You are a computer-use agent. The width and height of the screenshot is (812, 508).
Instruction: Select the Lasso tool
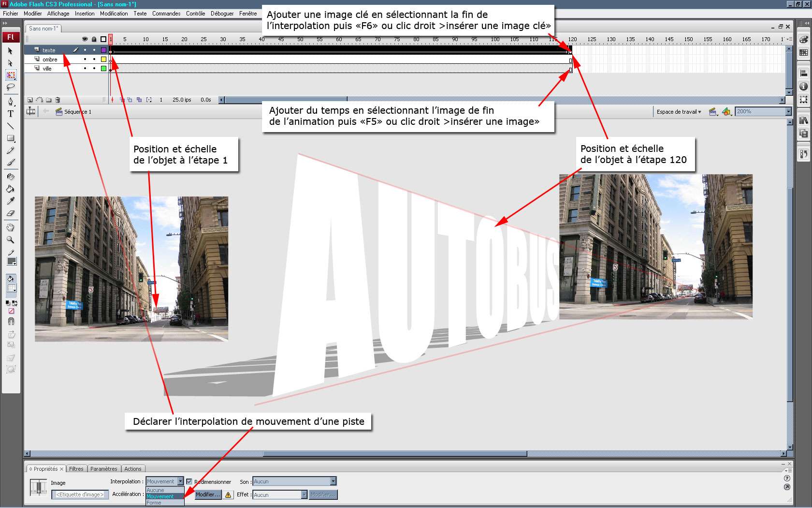[11, 87]
